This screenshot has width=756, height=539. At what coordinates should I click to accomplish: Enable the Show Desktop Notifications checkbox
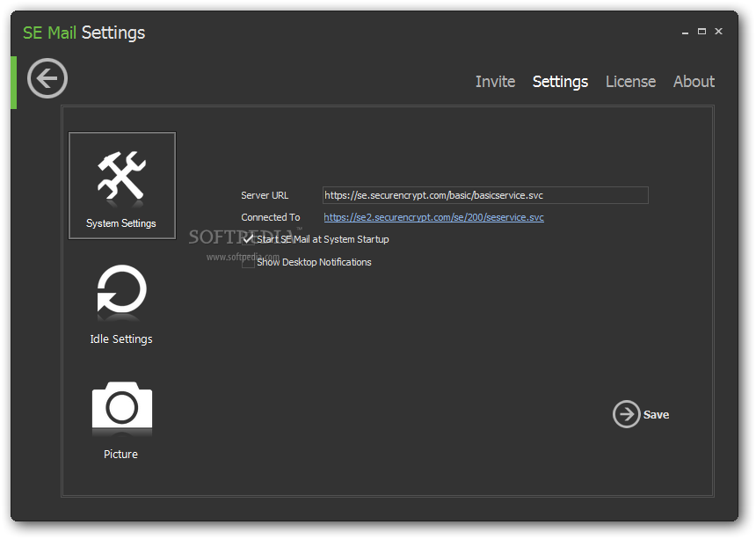pos(248,262)
